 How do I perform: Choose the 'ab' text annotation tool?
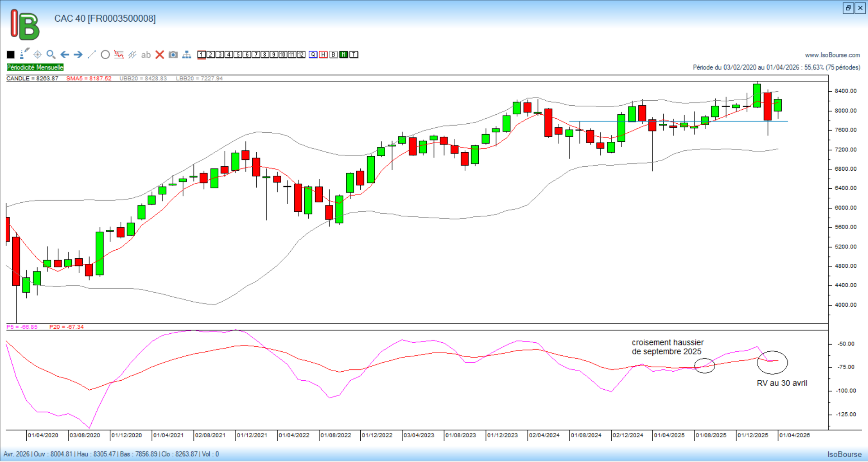pos(146,55)
